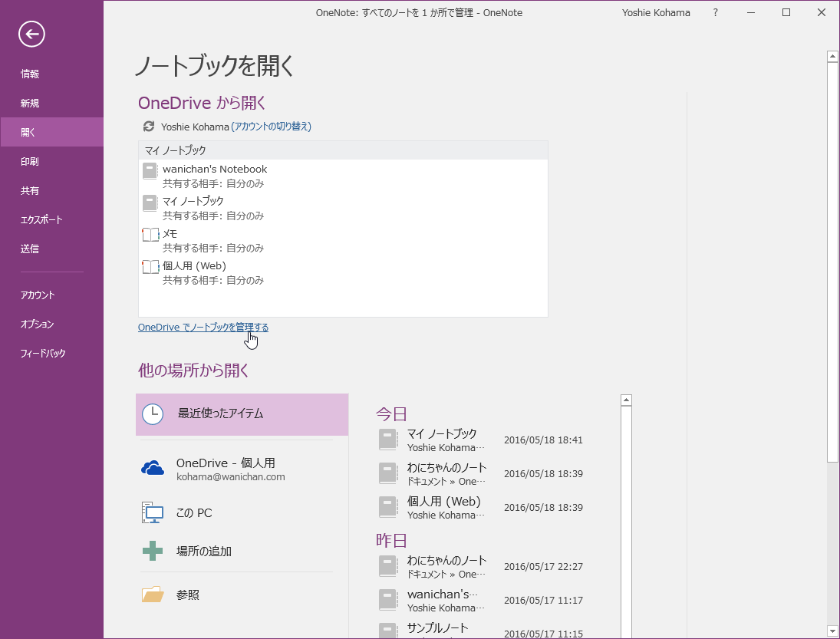Close the OneNote window
Viewport: 840px width, 639px height.
(822, 12)
